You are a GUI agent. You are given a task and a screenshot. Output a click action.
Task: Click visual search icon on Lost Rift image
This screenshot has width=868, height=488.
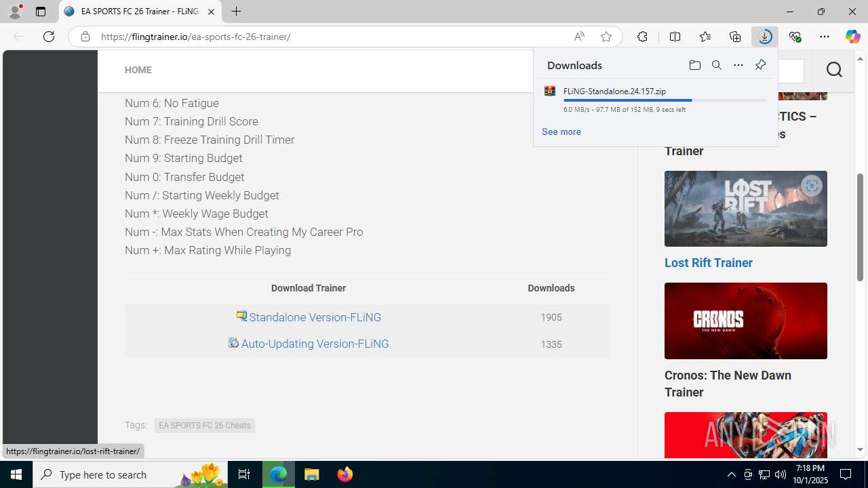click(811, 186)
